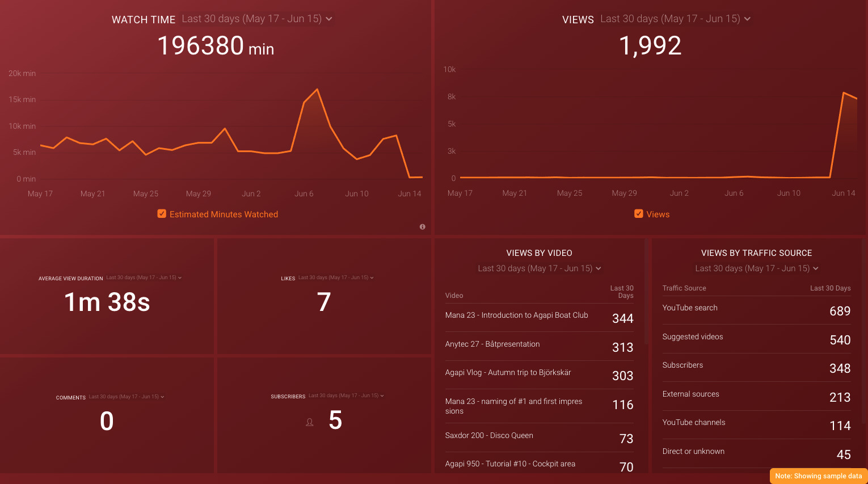The height and width of the screenshot is (484, 868).
Task: Open the Subscribers date range selector
Action: [x=346, y=395]
